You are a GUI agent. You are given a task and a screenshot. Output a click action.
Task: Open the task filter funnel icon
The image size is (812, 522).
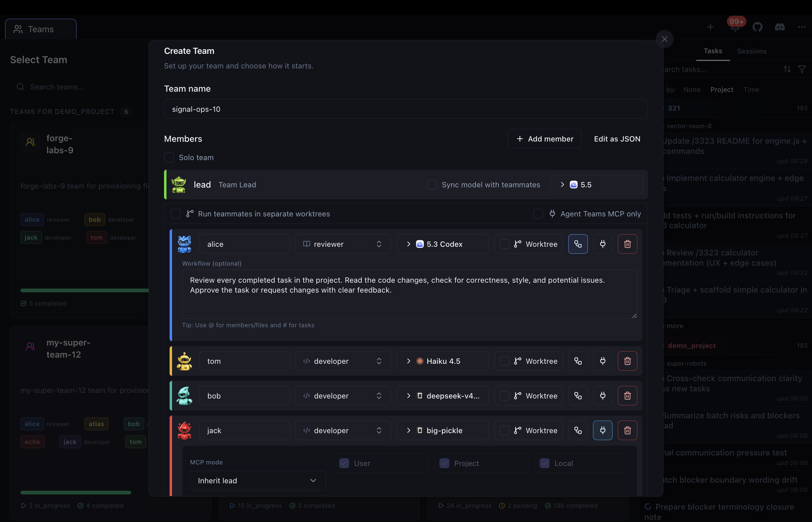tap(801, 69)
